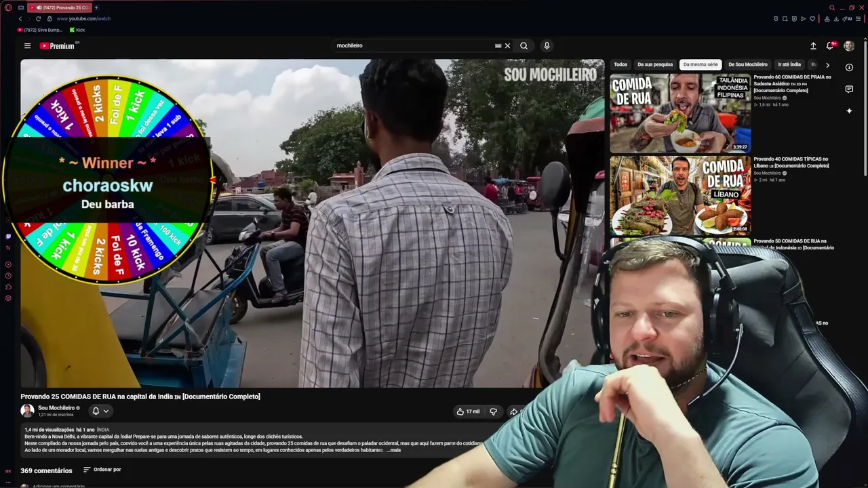View site security lock information
Viewport: 868px width, 488px height.
[x=50, y=18]
